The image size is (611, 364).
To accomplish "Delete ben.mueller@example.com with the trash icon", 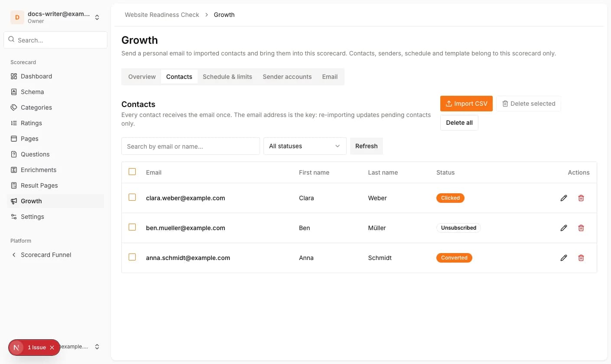I will (x=581, y=228).
